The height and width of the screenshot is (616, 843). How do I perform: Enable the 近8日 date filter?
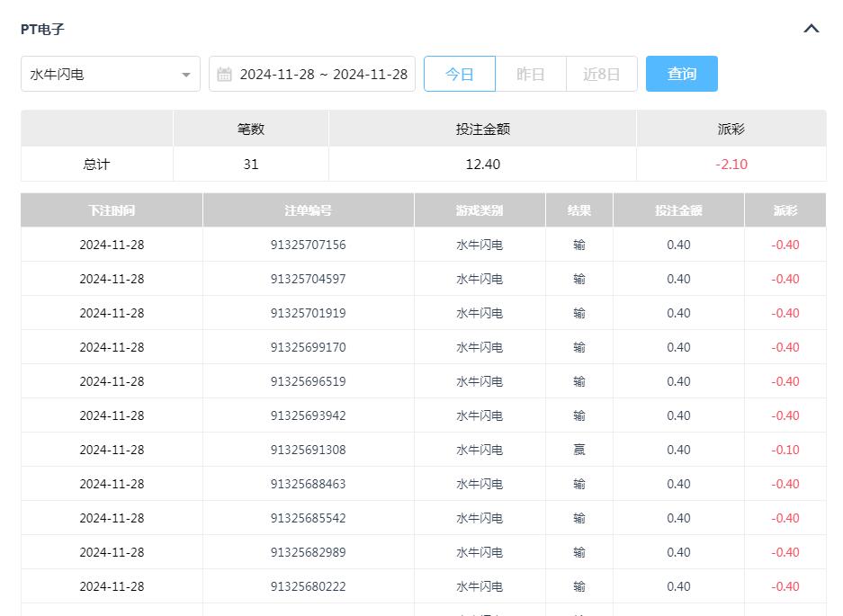point(602,74)
